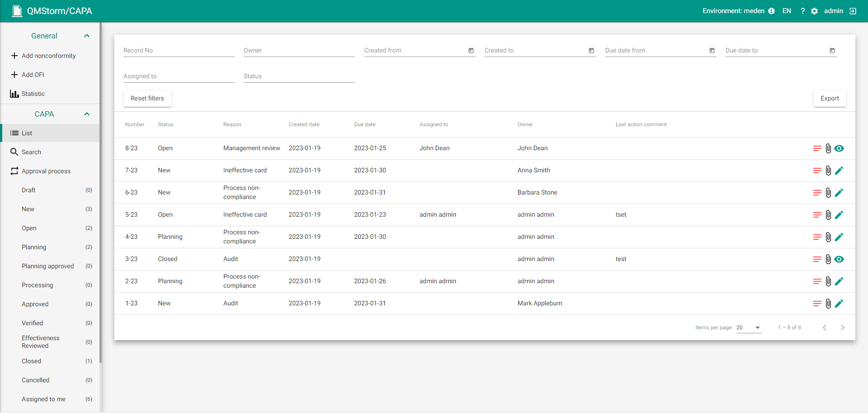Open Search in the sidebar
Image resolution: width=868 pixels, height=413 pixels.
[x=50, y=152]
